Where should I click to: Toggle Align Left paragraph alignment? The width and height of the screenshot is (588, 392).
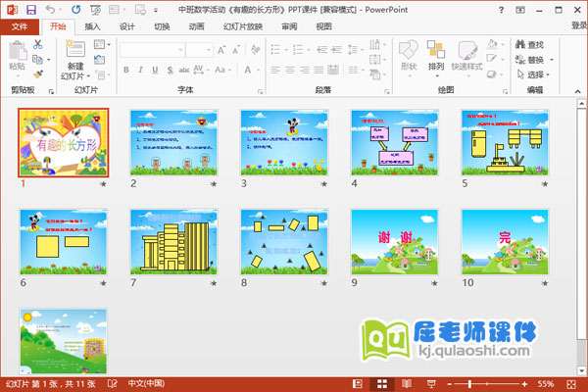click(x=275, y=70)
